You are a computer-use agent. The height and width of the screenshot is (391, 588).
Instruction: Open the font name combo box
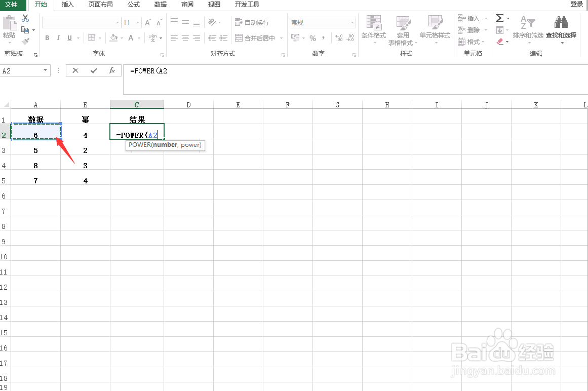point(82,22)
